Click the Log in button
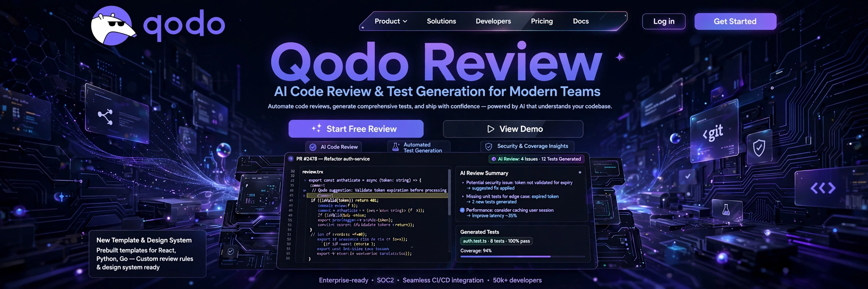 [663, 22]
